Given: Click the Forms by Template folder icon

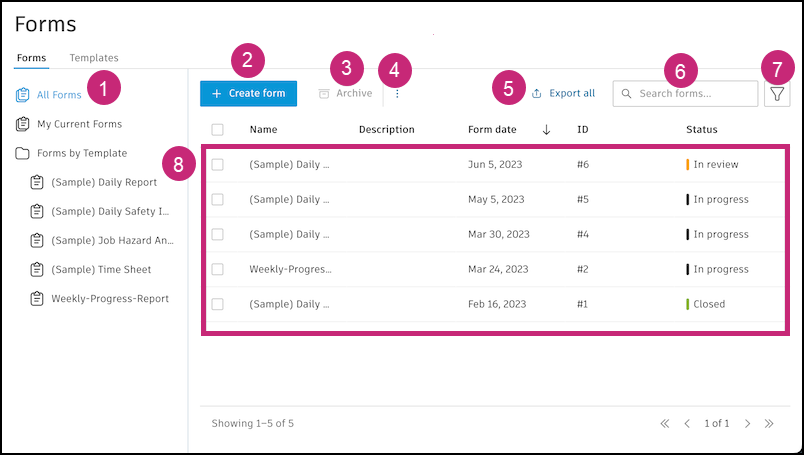Looking at the screenshot, I should pyautogui.click(x=22, y=153).
